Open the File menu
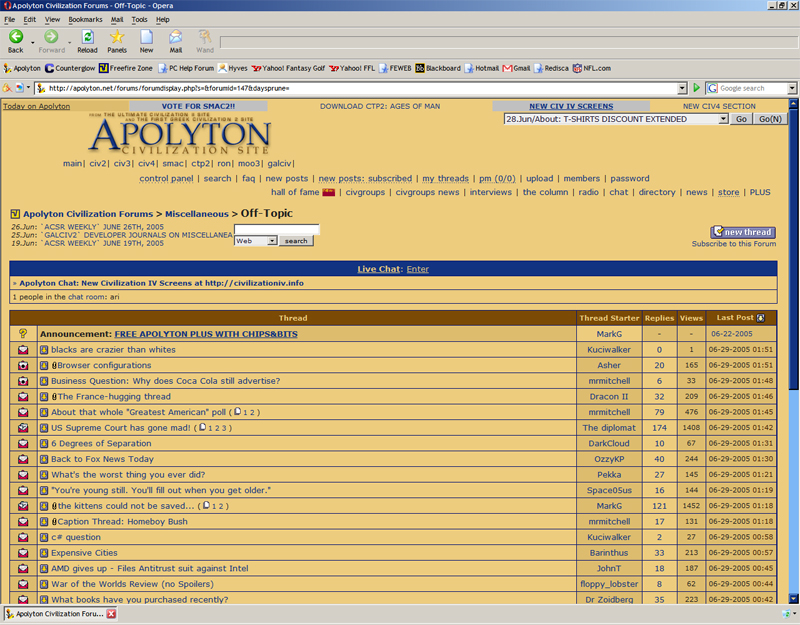Viewport: 800px width, 625px height. pyautogui.click(x=10, y=19)
